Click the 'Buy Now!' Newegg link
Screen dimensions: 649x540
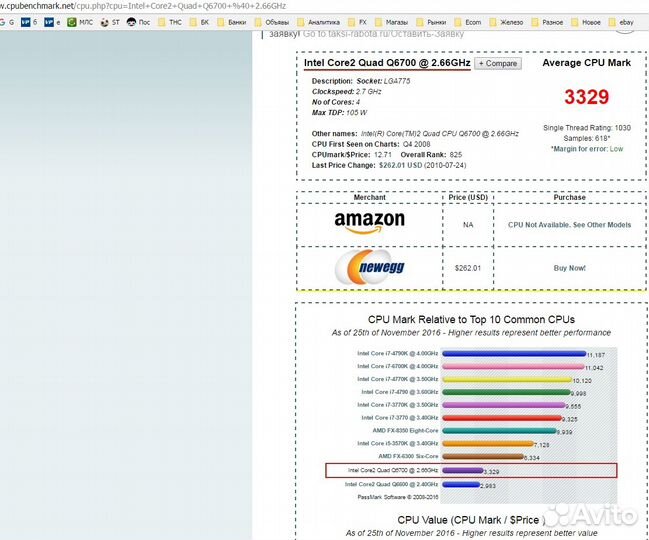tap(570, 268)
